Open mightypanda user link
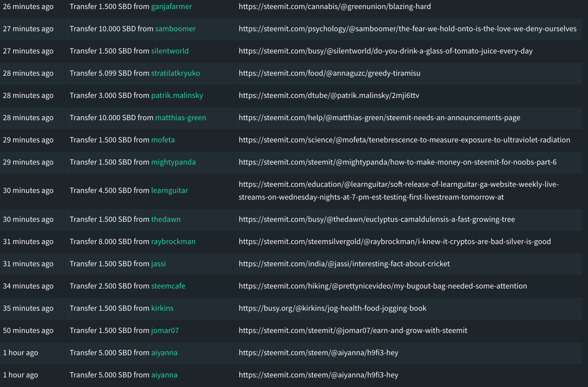The image size is (588, 387). coord(173,162)
